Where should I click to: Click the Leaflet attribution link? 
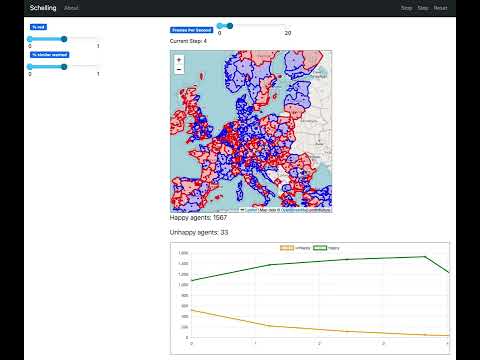(x=251, y=210)
